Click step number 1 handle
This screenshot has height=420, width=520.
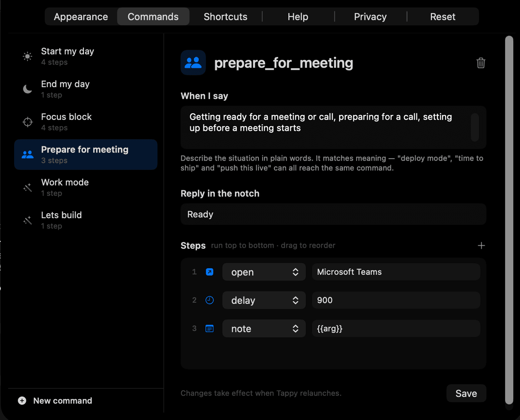194,272
